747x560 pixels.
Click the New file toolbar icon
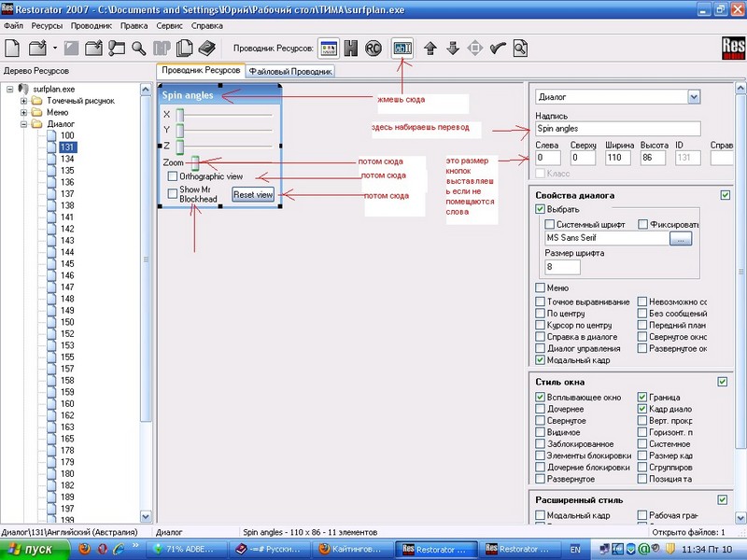point(13,48)
